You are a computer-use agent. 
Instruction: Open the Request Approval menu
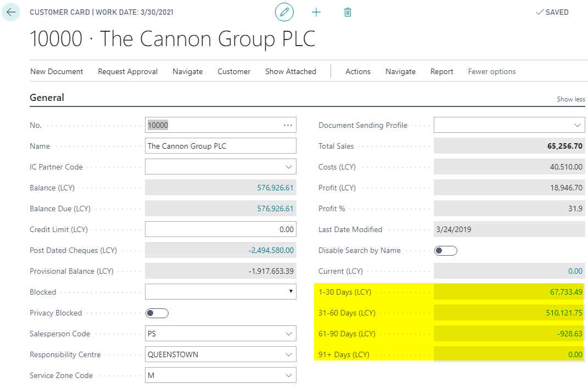pos(127,71)
